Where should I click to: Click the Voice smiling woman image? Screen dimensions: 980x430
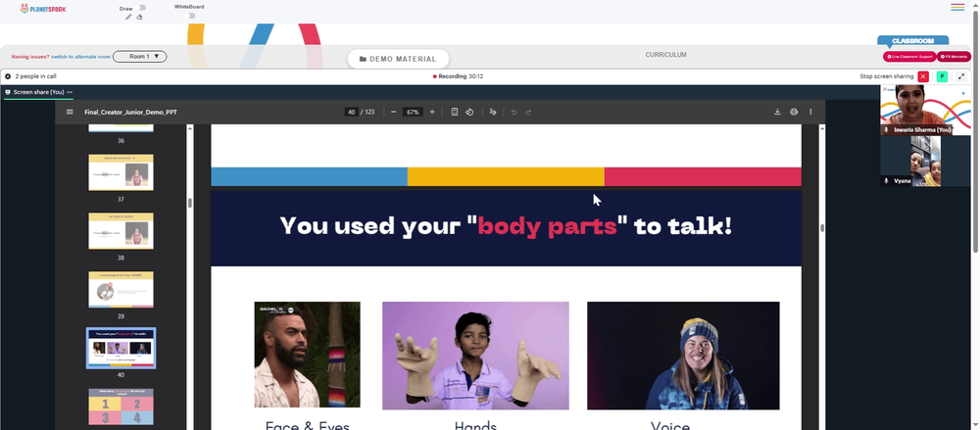pyautogui.click(x=683, y=356)
